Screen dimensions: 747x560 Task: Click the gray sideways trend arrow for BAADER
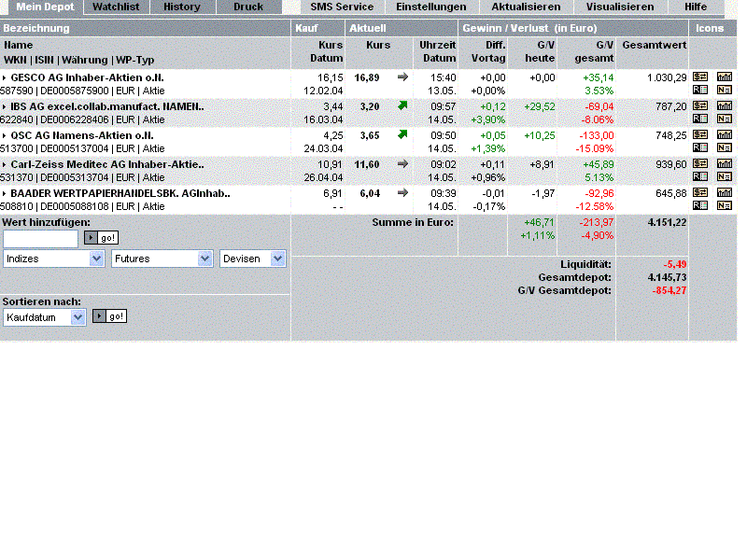(x=402, y=193)
